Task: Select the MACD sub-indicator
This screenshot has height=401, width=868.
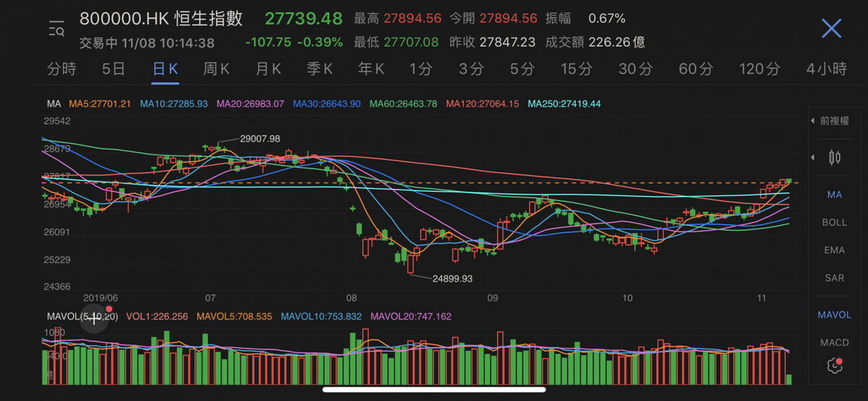Action: click(x=834, y=342)
